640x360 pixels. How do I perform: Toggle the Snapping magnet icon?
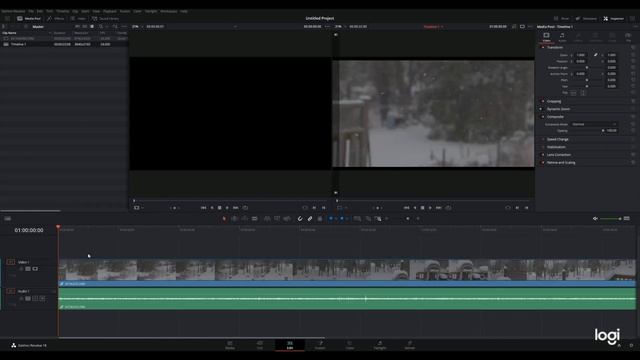[300, 219]
